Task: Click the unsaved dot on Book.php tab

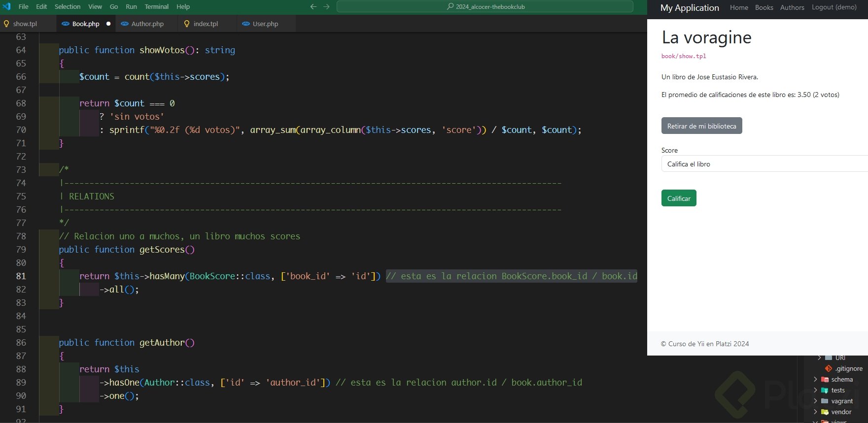Action: (x=108, y=24)
